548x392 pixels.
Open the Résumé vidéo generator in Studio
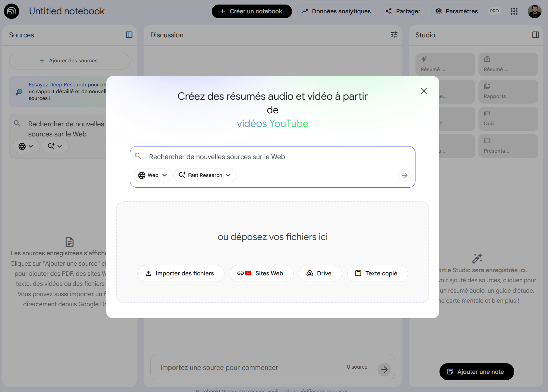click(508, 64)
